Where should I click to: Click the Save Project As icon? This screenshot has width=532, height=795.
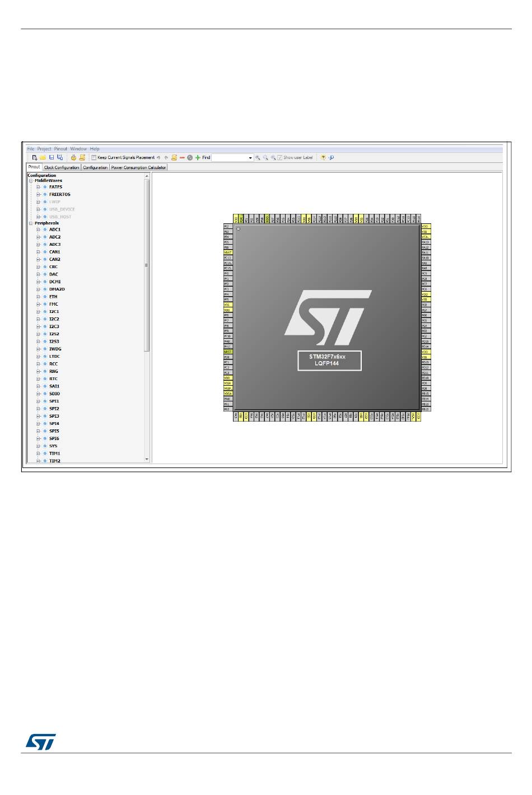coord(59,157)
